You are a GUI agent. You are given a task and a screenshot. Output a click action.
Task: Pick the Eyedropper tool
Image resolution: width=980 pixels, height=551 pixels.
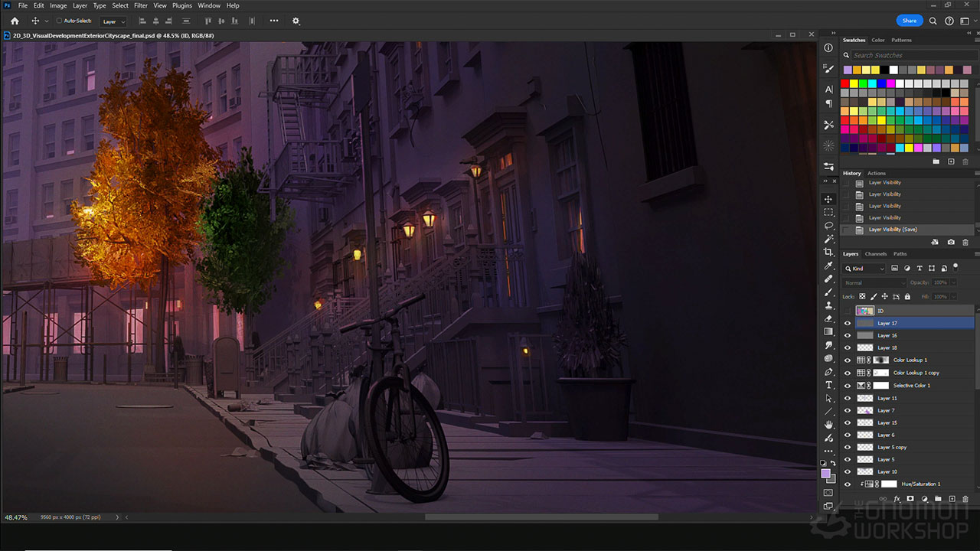tap(828, 266)
